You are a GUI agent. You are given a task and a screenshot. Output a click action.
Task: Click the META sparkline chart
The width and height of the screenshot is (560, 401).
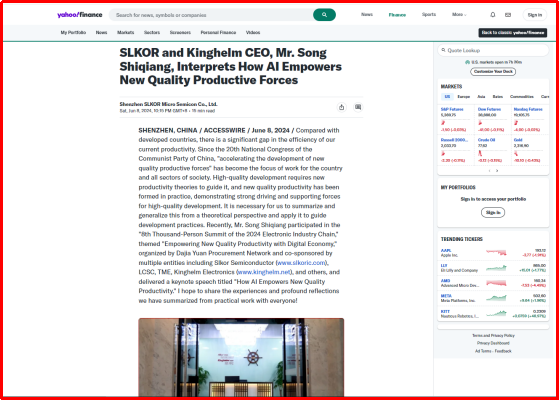coord(496,298)
